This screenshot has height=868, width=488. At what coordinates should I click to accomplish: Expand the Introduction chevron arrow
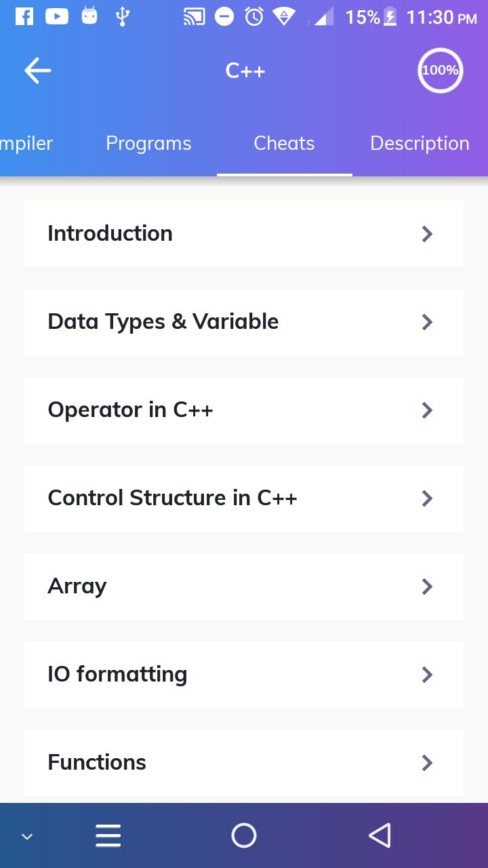[x=427, y=234]
